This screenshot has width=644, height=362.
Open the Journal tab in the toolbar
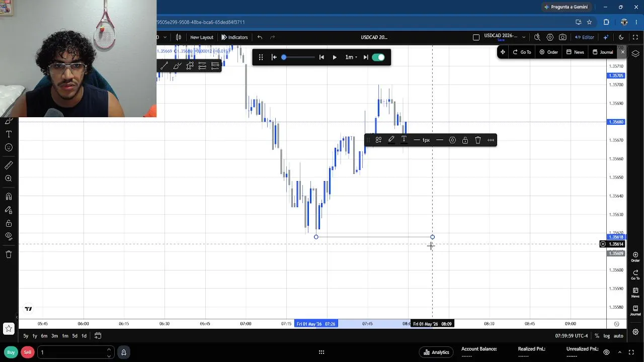click(602, 52)
